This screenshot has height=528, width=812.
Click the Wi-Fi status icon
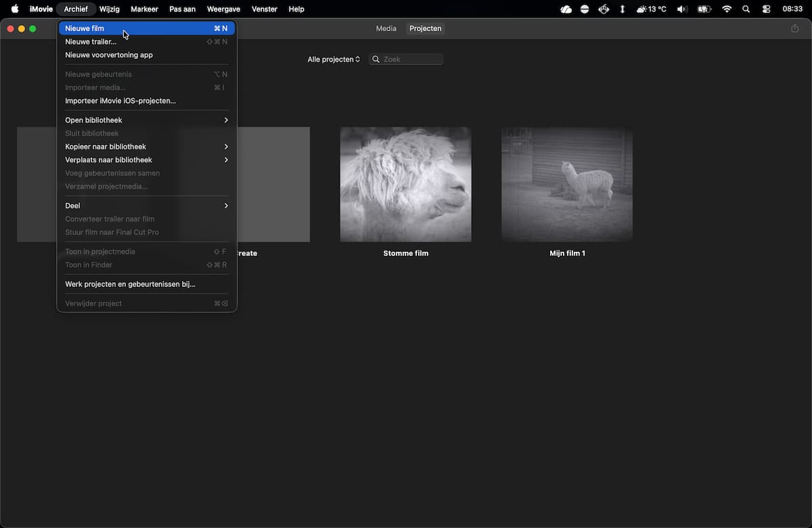click(727, 9)
